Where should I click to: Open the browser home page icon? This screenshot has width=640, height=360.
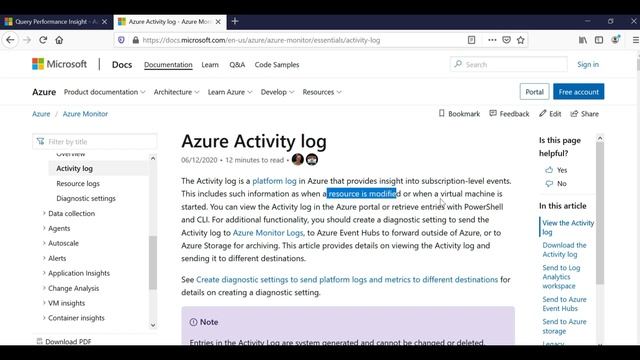59,40
